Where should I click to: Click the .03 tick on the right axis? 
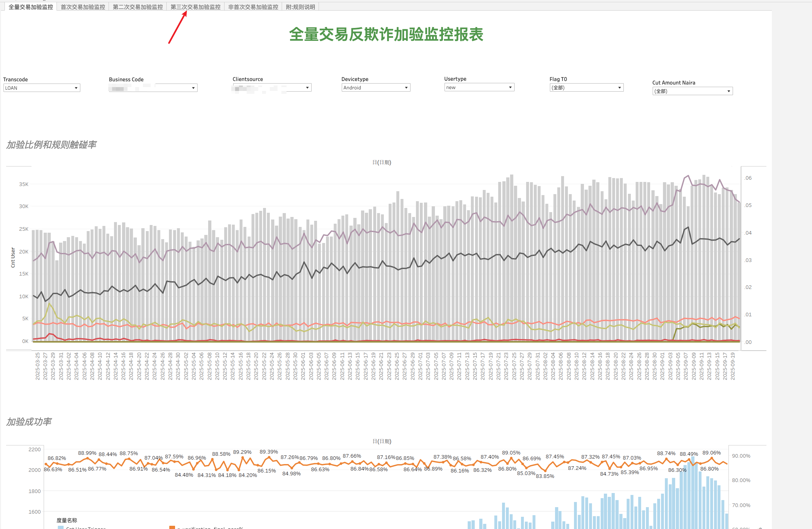coord(748,260)
